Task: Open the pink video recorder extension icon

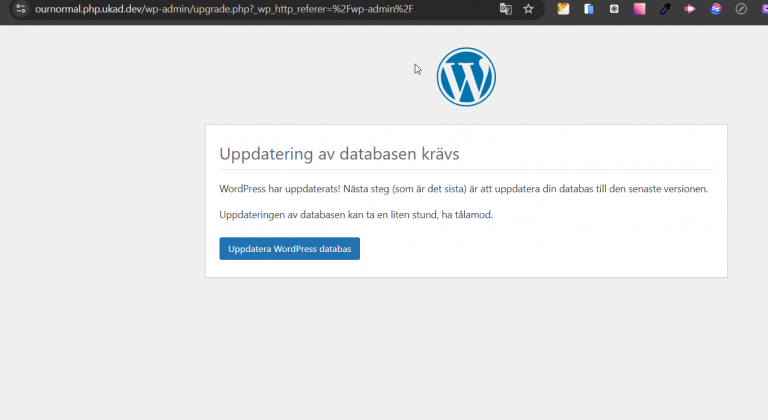Action: pyautogui.click(x=690, y=9)
